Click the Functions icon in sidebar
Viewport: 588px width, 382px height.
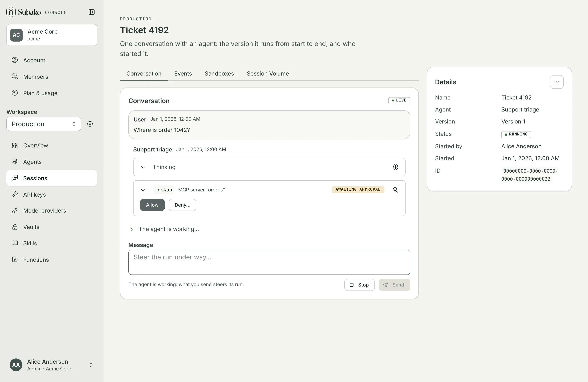(15, 259)
